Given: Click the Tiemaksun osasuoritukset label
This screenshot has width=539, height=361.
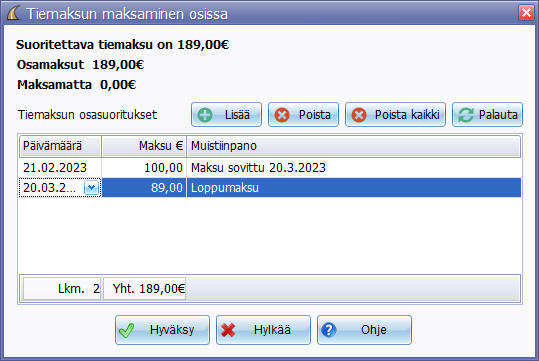Looking at the screenshot, I should tap(88, 115).
